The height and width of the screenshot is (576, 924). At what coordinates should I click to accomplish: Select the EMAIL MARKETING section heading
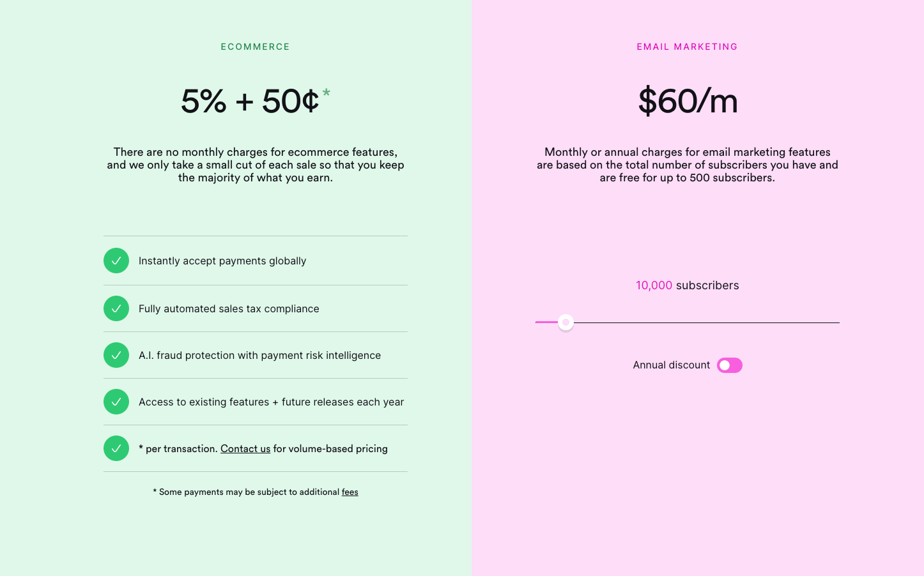[x=687, y=46]
